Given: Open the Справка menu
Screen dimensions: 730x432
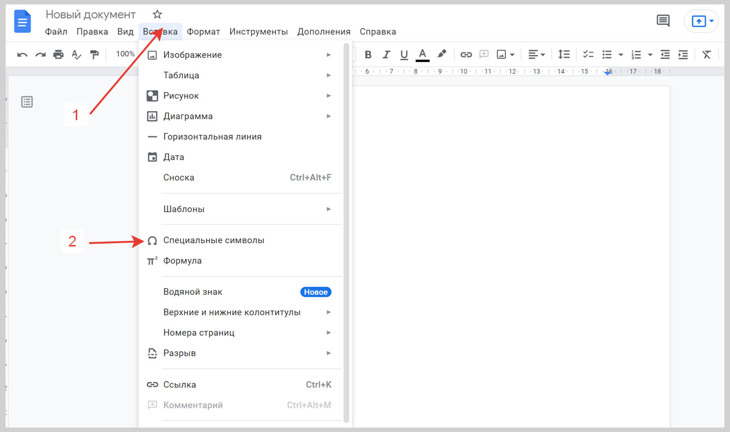Looking at the screenshot, I should (x=378, y=32).
